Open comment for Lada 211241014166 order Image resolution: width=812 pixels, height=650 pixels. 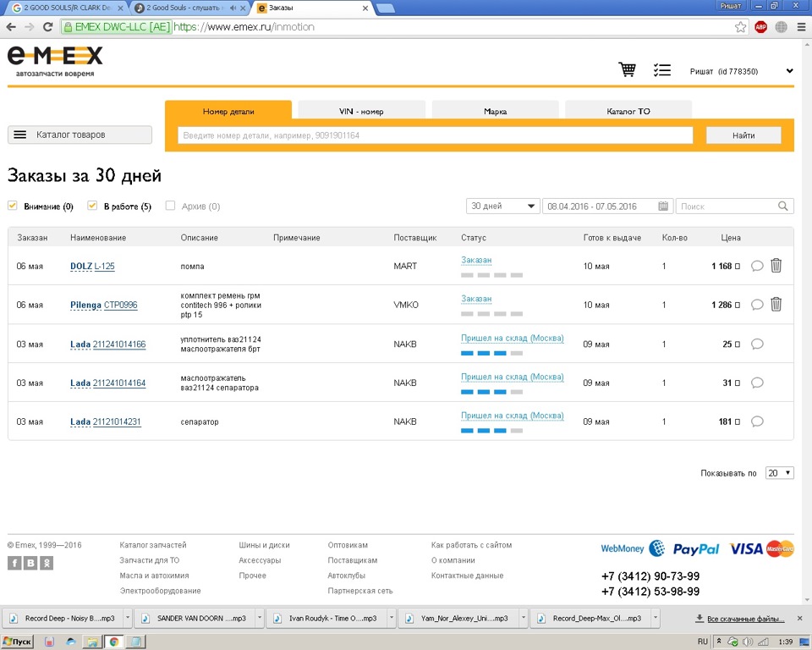(757, 344)
